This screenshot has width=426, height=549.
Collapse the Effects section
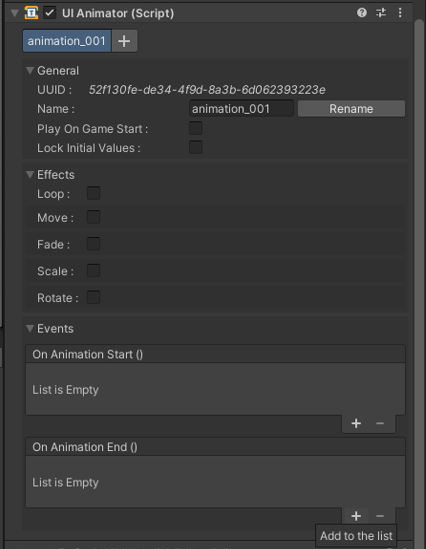(30, 174)
